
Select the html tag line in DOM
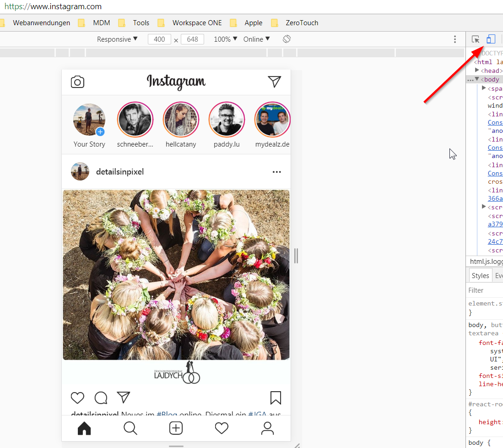[488, 62]
